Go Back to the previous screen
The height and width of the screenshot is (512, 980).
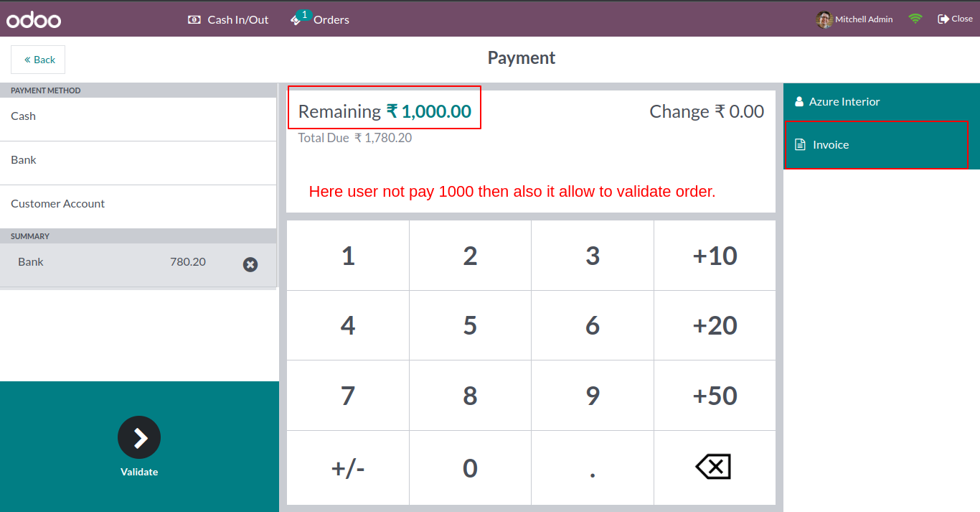(38, 60)
